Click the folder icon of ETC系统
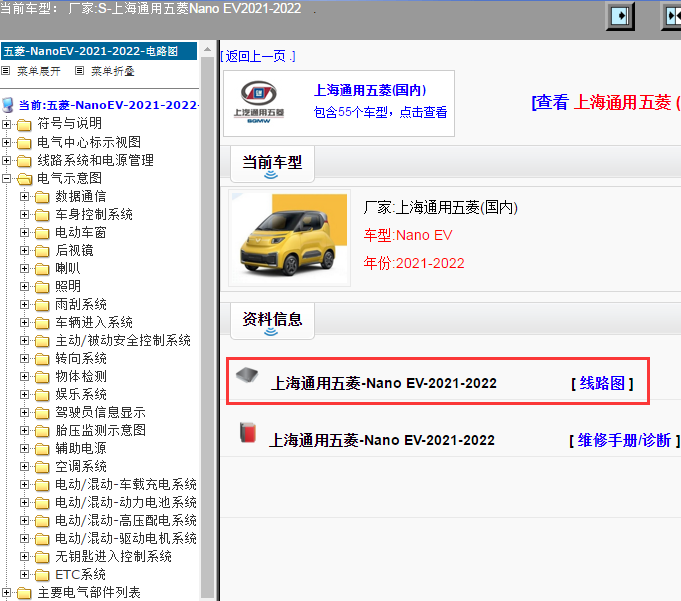This screenshot has height=601, width=681. [42, 575]
